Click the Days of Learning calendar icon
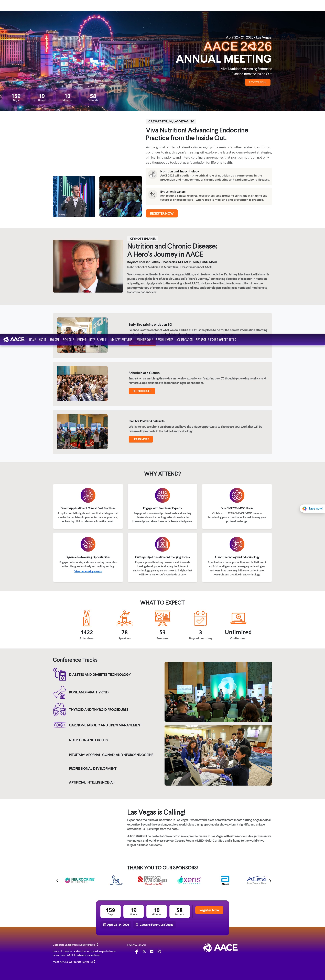This screenshot has height=980, width=325. pyautogui.click(x=200, y=618)
